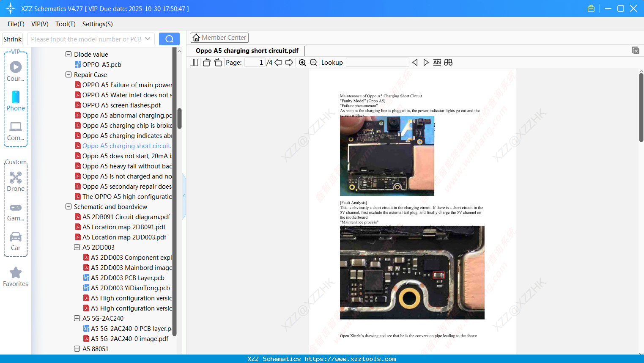
Task: Jump to the next lookup result
Action: tap(426, 63)
